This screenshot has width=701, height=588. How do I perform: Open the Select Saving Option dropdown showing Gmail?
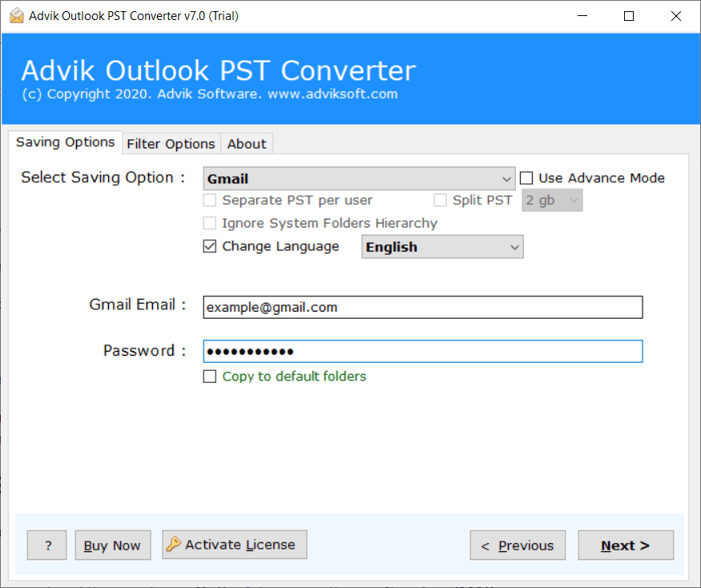point(359,179)
